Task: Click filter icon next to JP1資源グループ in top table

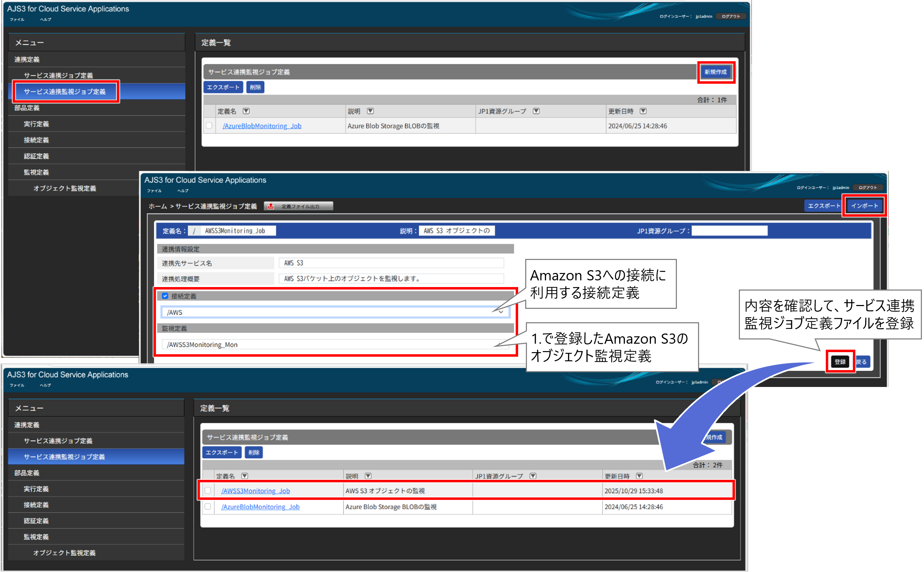Action: pyautogui.click(x=536, y=111)
